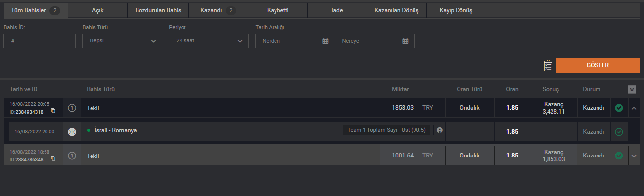
Task: Open the Bahis Türü dropdown
Action: [122, 41]
